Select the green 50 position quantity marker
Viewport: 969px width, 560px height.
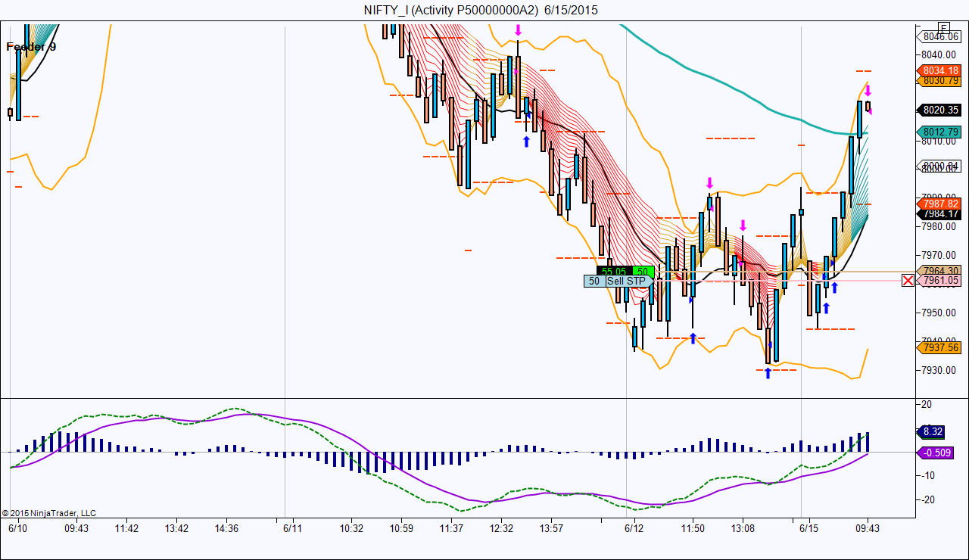tap(643, 271)
